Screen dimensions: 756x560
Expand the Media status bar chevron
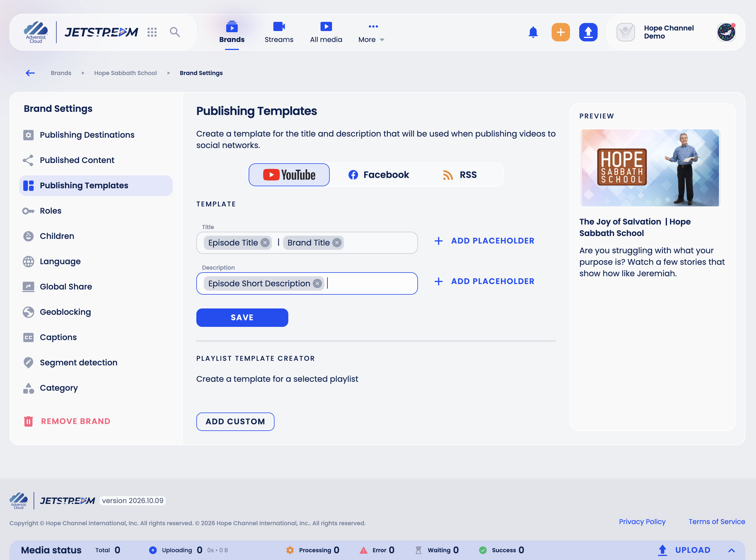[732, 550]
